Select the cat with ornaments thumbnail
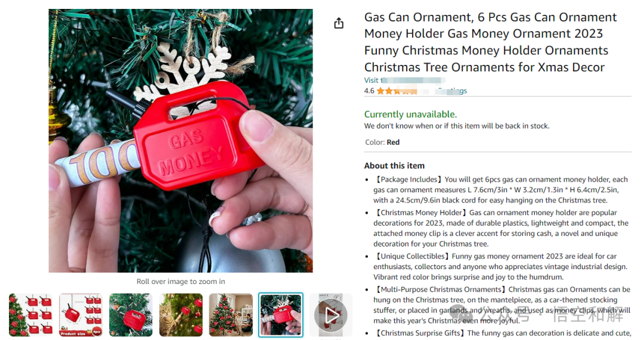This screenshot has height=340, width=644. [181, 315]
